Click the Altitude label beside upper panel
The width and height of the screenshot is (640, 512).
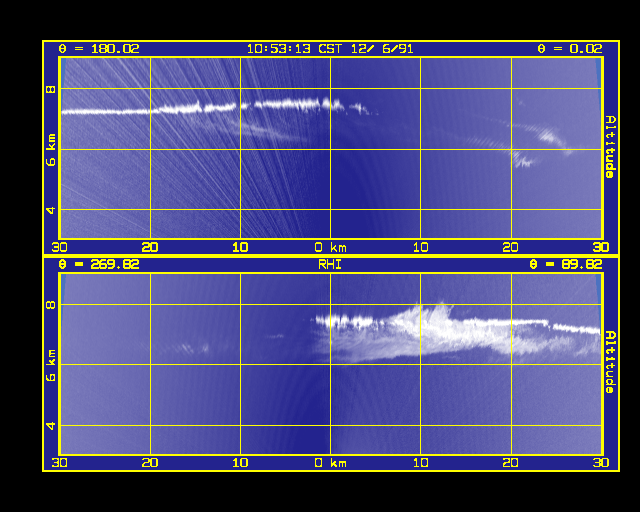click(610, 147)
